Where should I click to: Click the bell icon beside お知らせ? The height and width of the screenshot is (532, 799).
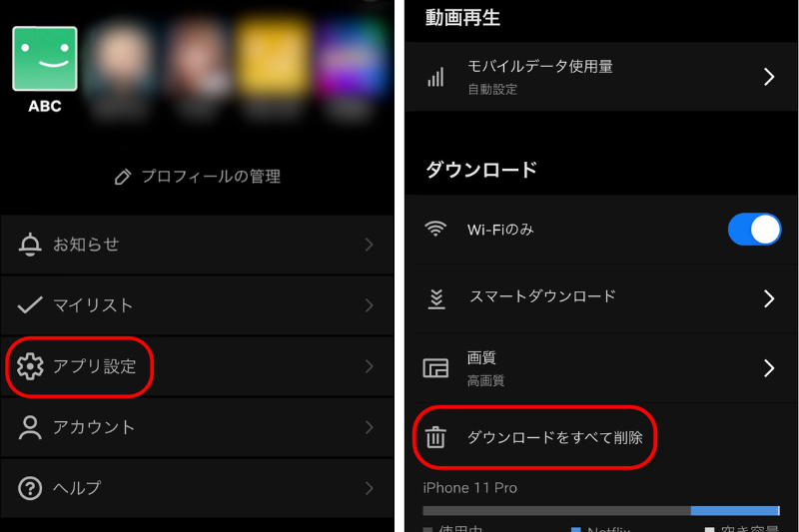coord(30,245)
